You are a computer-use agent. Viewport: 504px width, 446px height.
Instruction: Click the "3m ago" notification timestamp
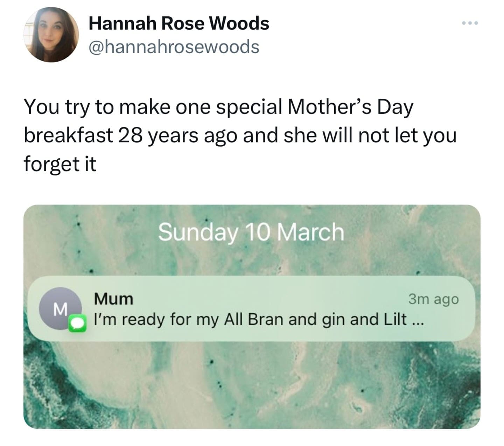(433, 299)
